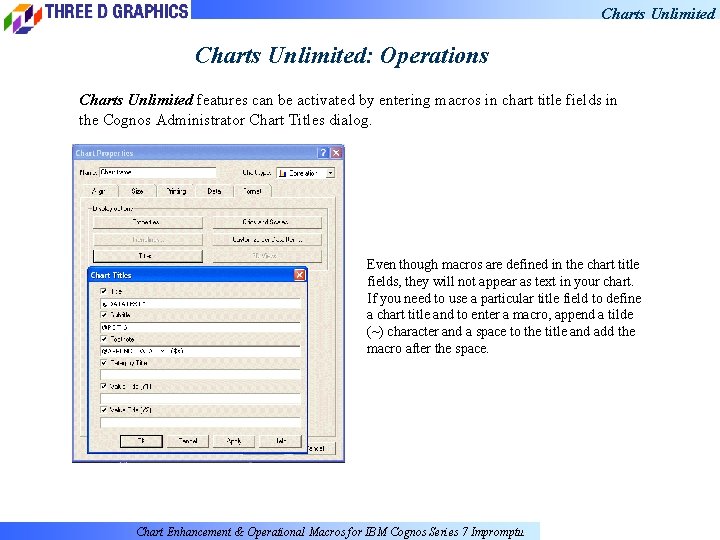
Task: Toggle the Value Title (Y2) checkbox
Action: pos(104,410)
